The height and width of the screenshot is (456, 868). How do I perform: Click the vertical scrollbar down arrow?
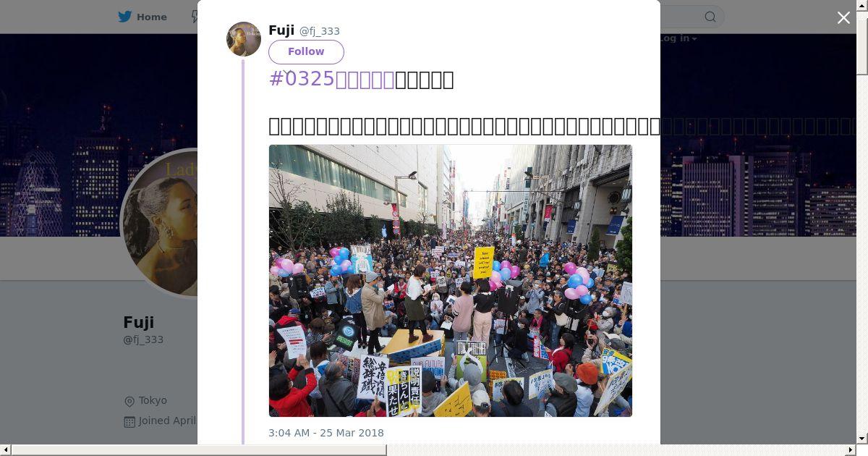point(862,439)
